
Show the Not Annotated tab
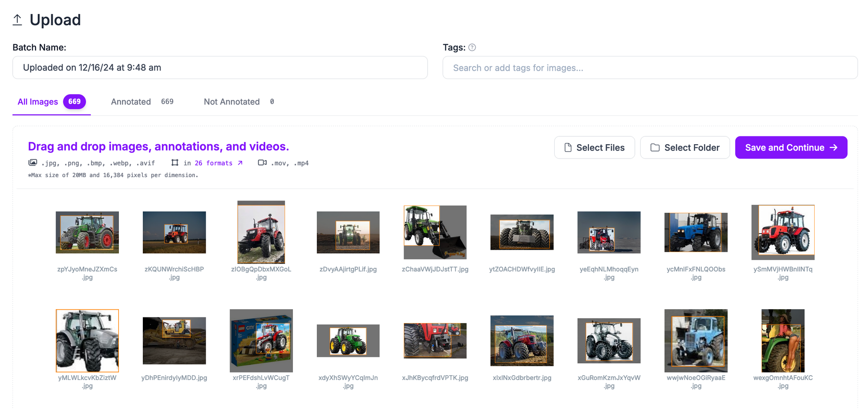tap(239, 102)
